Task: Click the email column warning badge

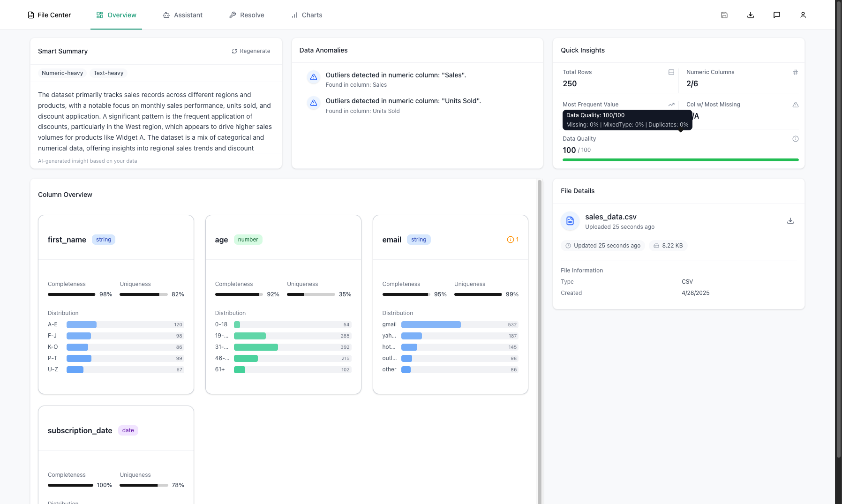Action: pos(513,240)
